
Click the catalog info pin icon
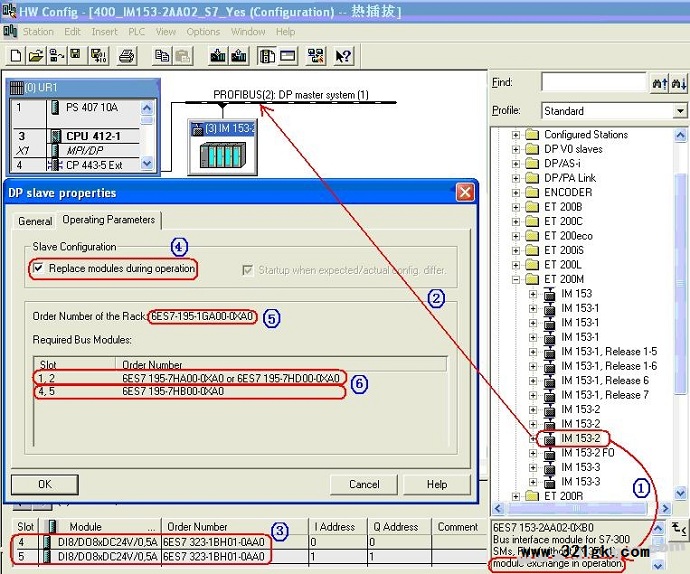pyautogui.click(x=678, y=528)
